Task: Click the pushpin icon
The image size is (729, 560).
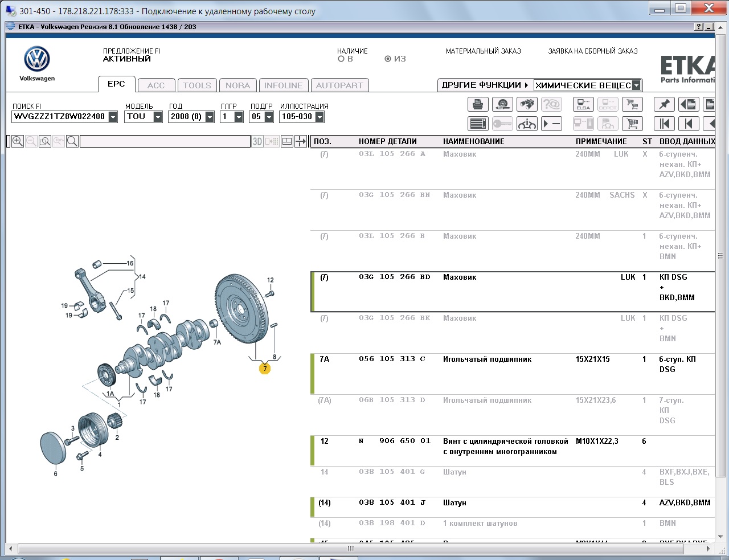Action: tap(664, 105)
